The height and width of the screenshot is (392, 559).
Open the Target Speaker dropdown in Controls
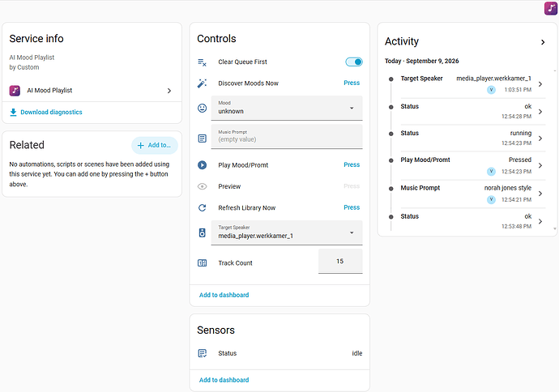pos(287,232)
